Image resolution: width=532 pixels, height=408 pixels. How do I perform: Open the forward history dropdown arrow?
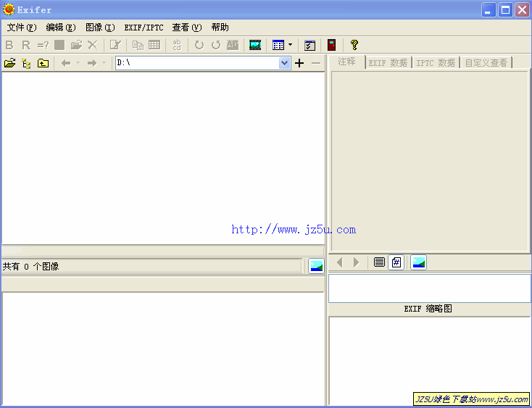click(104, 63)
